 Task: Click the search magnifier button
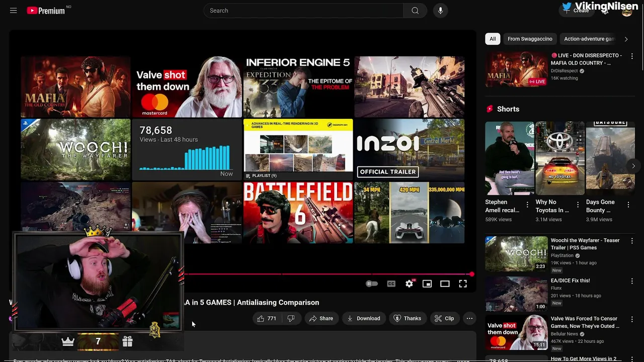(x=415, y=11)
